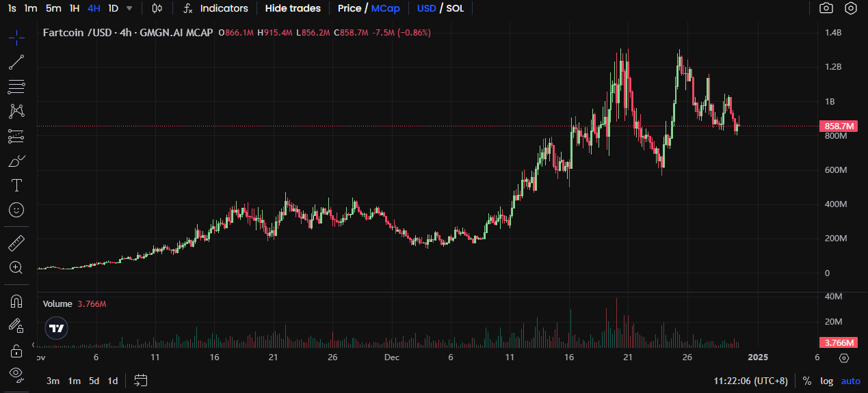Screen dimensions: 868x393
Task: Open the Fibonacci retracement tool
Action: [x=16, y=87]
